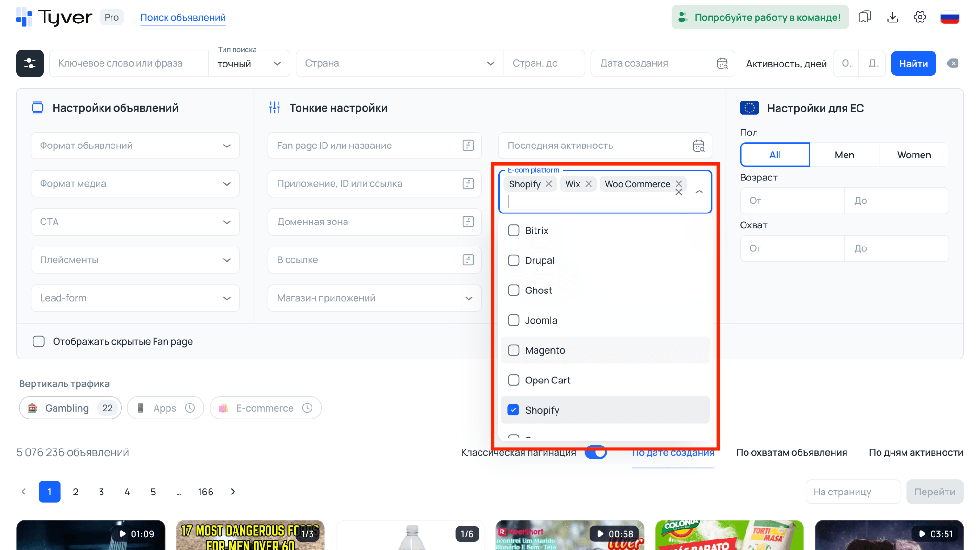Open the 17 Most Dangerous Foods thumbnail
Screen dimensions: 980x550
(x=250, y=535)
